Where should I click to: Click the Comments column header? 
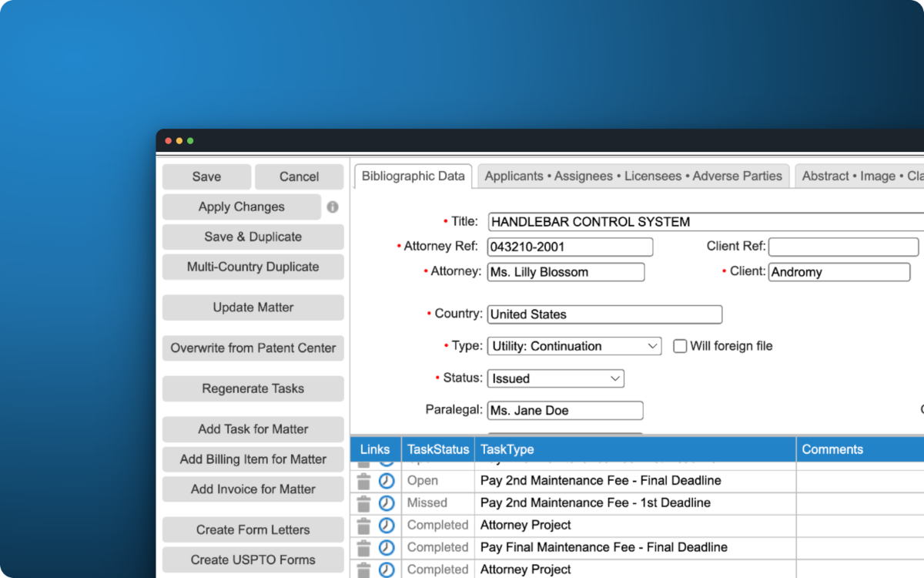click(x=860, y=449)
